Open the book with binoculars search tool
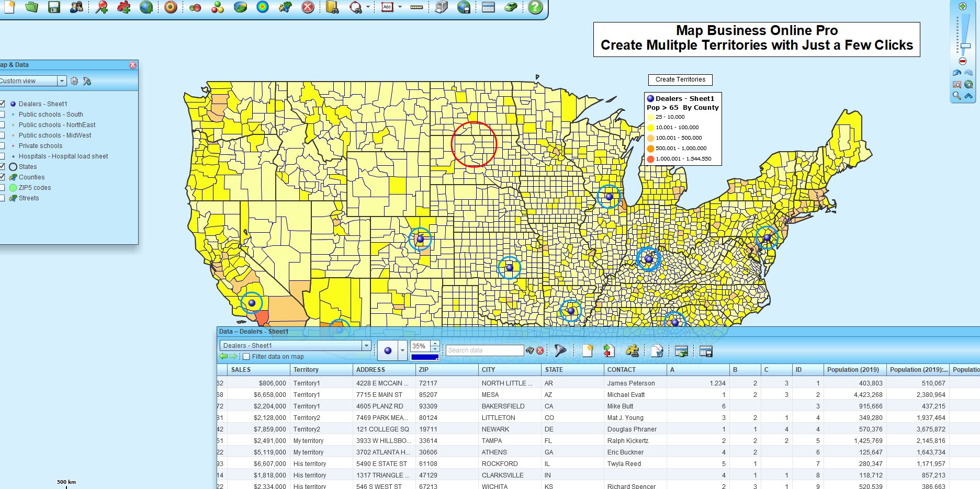980x489 pixels. coord(332,7)
